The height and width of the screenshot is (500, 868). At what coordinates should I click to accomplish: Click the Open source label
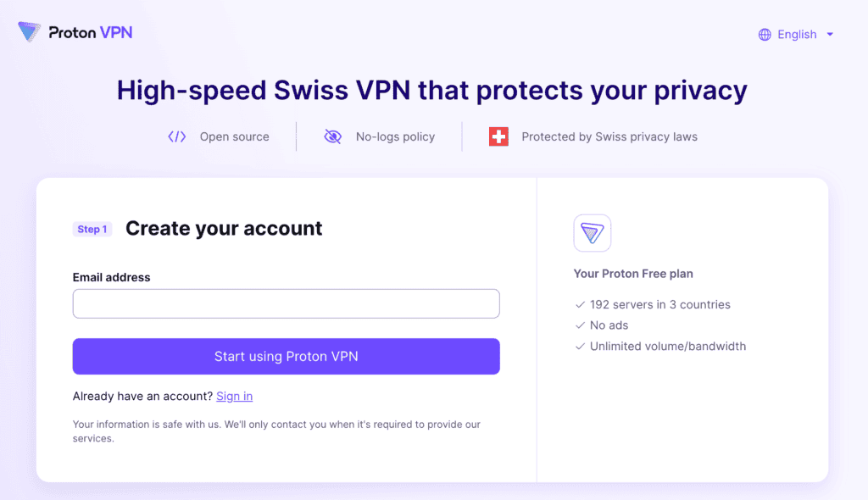pyautogui.click(x=235, y=136)
